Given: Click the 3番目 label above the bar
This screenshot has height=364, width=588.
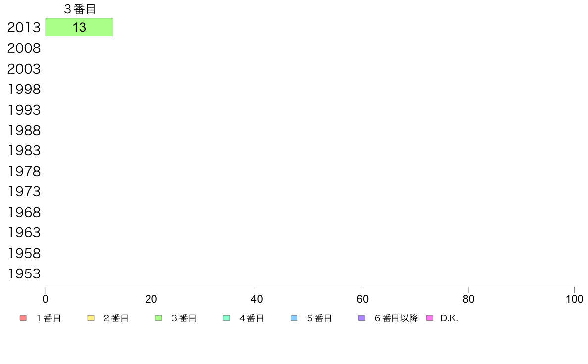Looking at the screenshot, I should tap(80, 9).
